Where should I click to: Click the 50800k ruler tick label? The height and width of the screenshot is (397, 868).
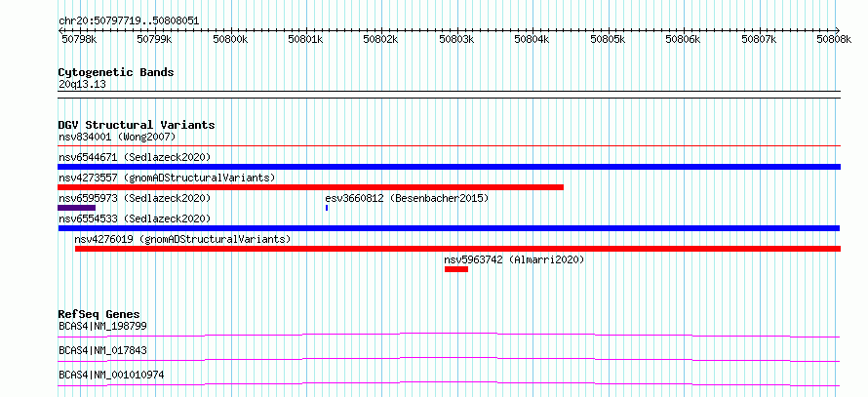[230, 39]
